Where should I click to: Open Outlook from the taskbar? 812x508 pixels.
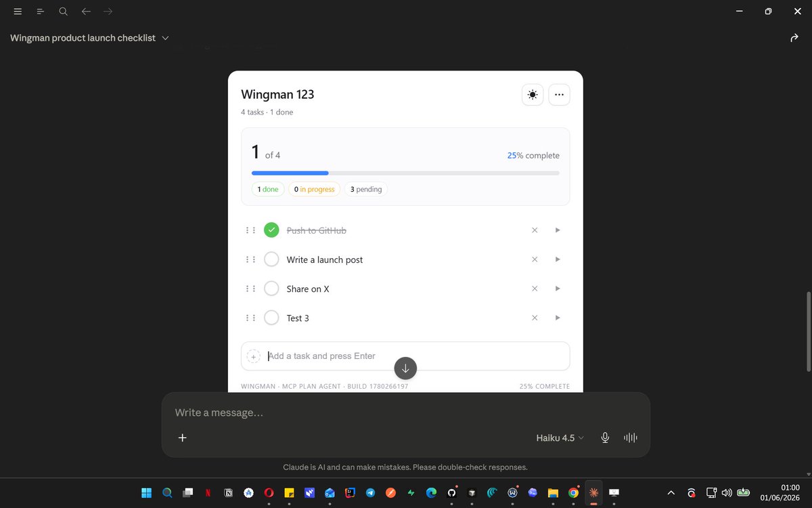(330, 492)
